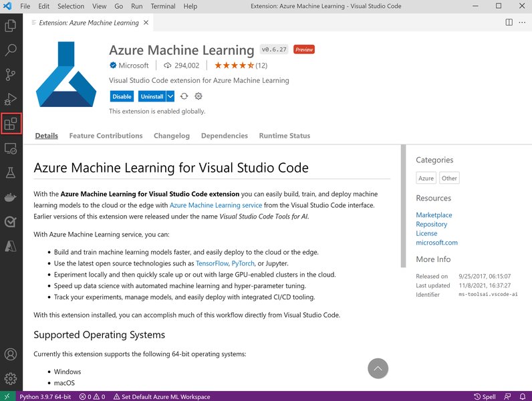Open notifications bell in status bar

[x=523, y=396]
